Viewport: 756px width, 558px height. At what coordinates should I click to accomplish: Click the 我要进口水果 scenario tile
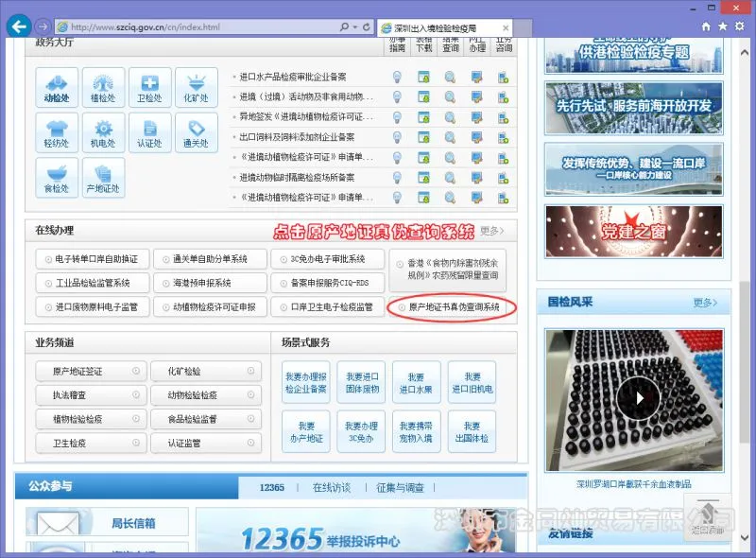[x=416, y=382]
